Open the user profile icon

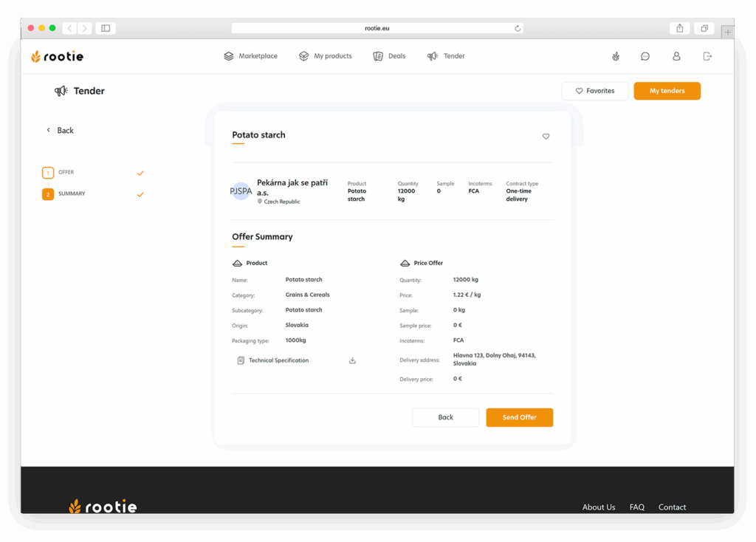(x=676, y=56)
